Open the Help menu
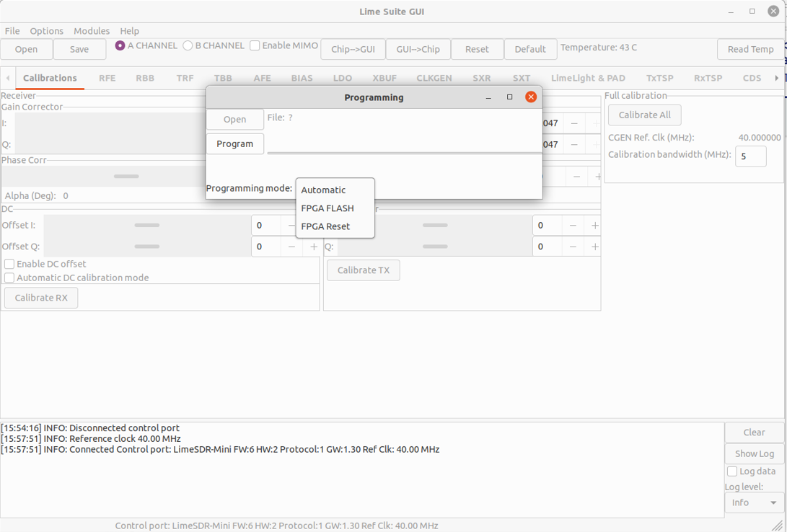Screen dimensions: 787x532 click(130, 31)
